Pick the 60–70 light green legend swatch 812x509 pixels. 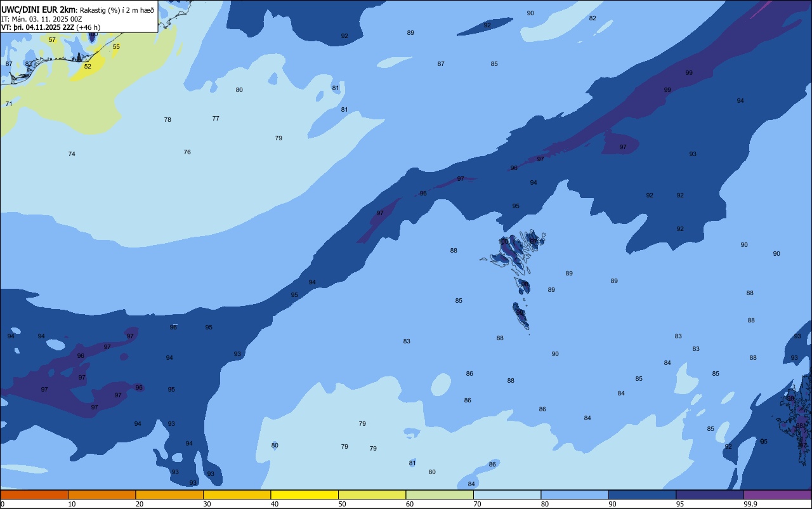click(x=440, y=494)
